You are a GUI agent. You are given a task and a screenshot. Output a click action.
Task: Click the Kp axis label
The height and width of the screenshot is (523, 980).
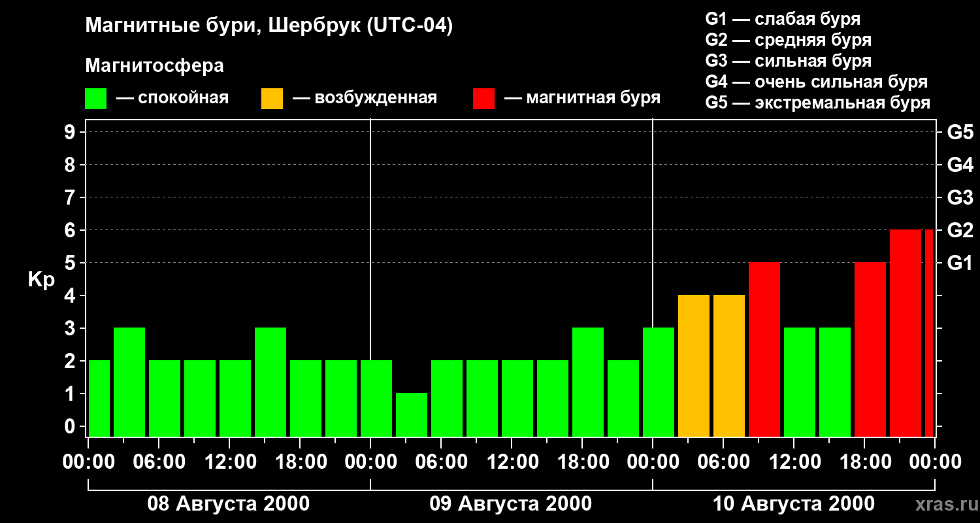(41, 280)
